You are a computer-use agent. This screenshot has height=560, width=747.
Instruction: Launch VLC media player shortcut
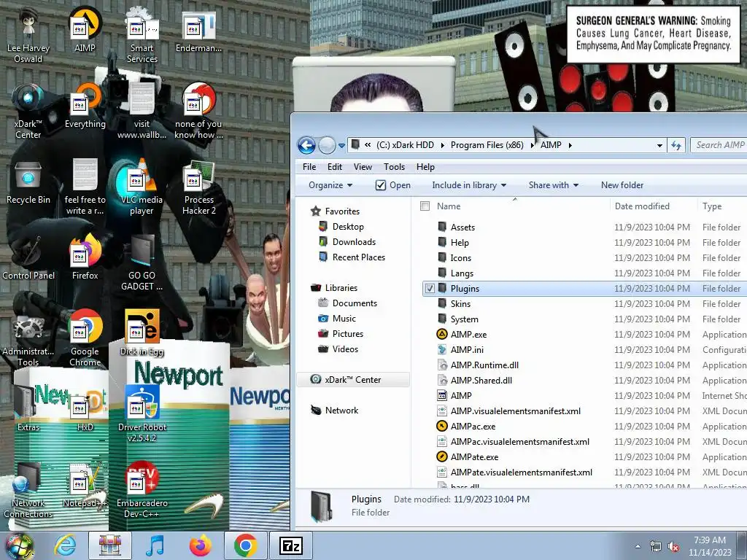click(x=142, y=187)
